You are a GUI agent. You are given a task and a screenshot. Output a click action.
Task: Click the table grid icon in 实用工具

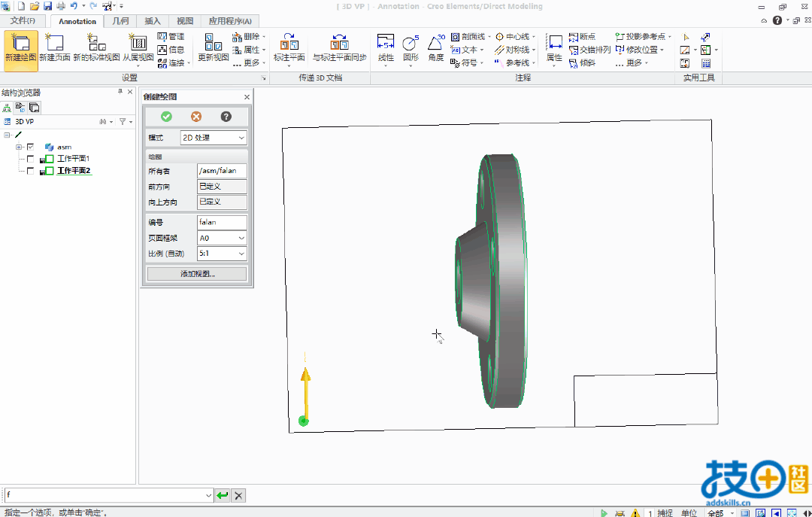[706, 63]
